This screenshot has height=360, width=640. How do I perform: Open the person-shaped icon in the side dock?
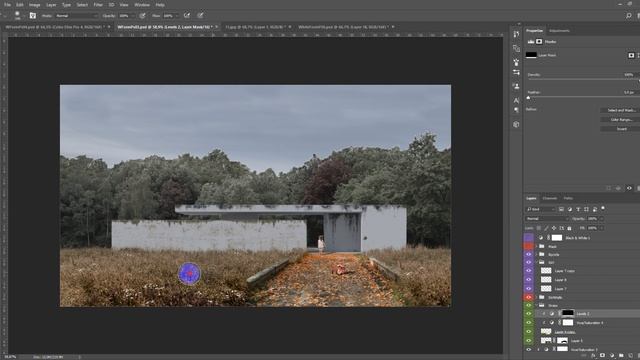click(516, 86)
